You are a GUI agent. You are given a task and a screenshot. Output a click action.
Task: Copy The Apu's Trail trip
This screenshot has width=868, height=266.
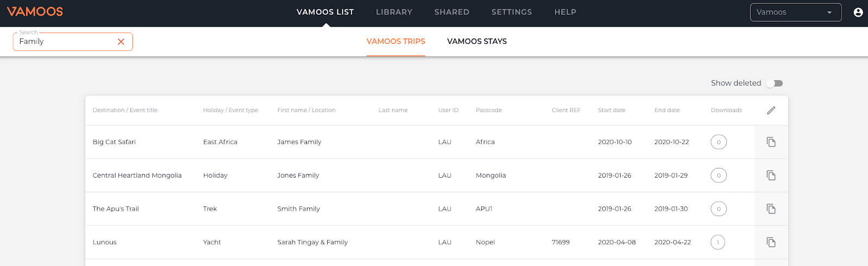pyautogui.click(x=771, y=209)
